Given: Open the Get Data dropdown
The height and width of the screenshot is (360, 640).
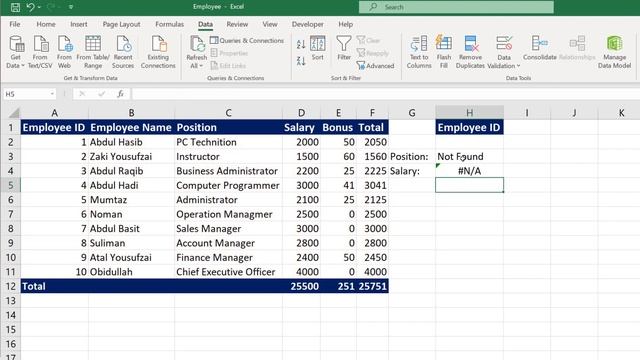Looking at the screenshot, I should pos(16,52).
